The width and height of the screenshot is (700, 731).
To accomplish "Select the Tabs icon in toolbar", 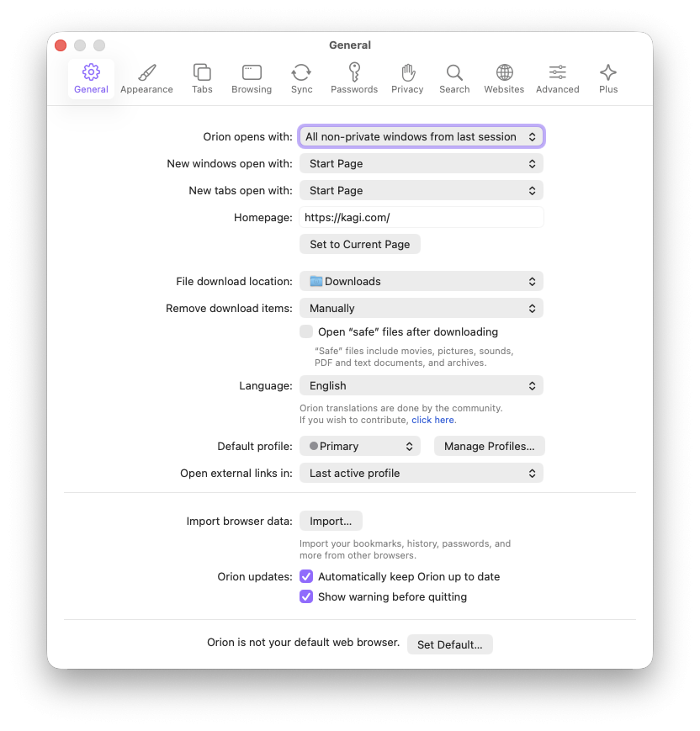I will pos(202,78).
